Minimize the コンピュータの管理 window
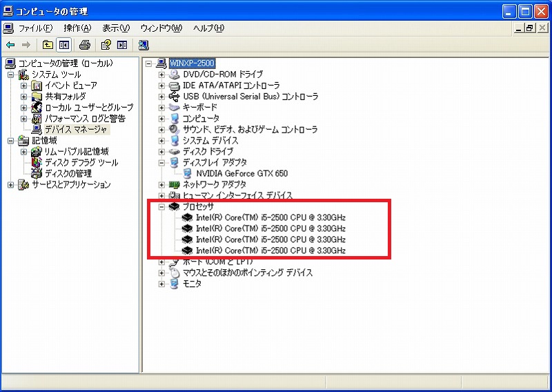Image resolution: width=552 pixels, height=392 pixels. click(x=509, y=11)
